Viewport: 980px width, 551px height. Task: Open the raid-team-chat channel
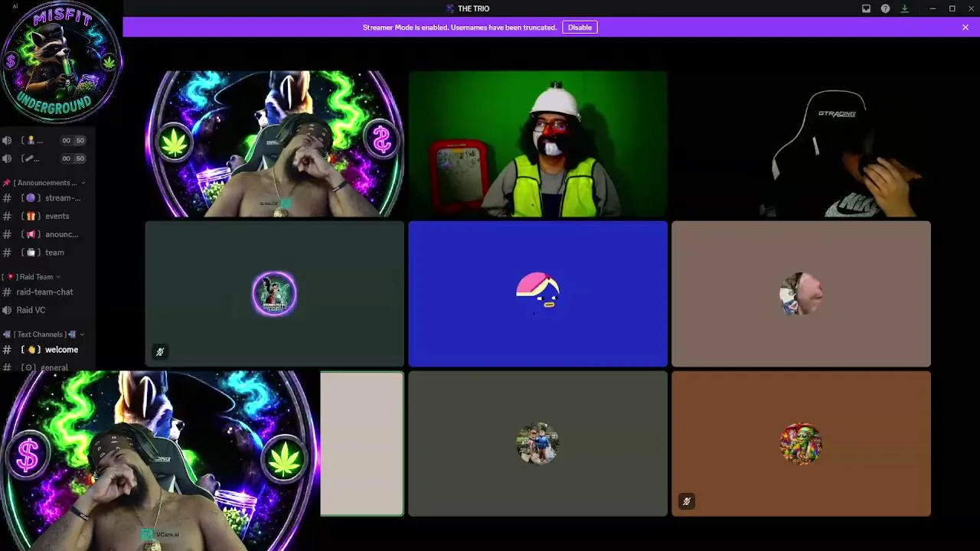44,292
